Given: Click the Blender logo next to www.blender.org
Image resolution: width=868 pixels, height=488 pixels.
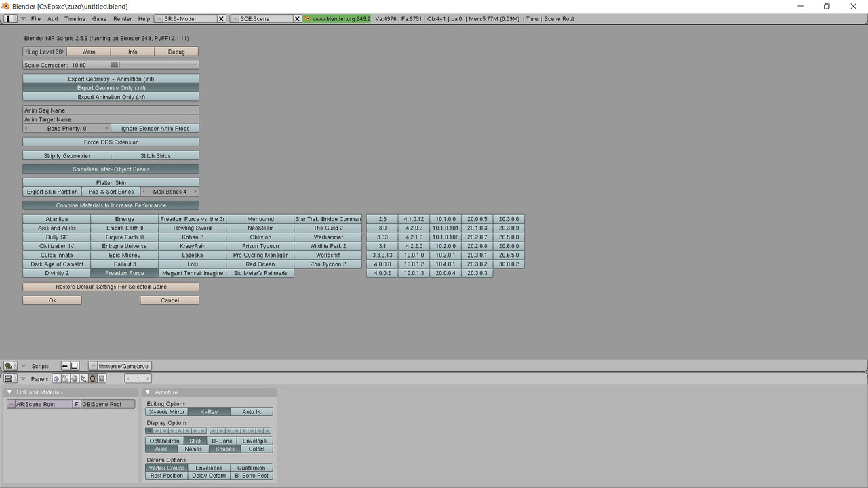Looking at the screenshot, I should tap(308, 19).
